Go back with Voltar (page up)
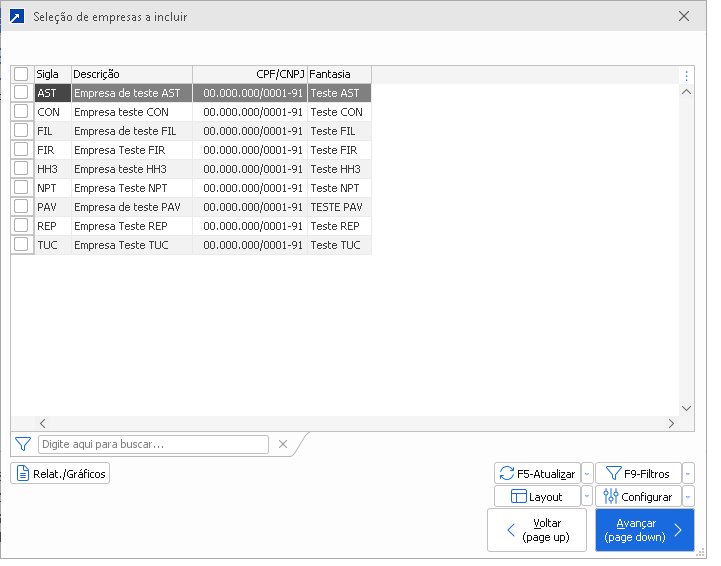The image size is (721, 566). pyautogui.click(x=537, y=530)
